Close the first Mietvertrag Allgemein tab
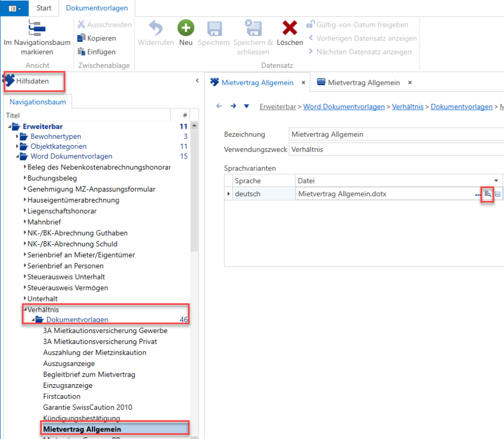 tap(303, 83)
